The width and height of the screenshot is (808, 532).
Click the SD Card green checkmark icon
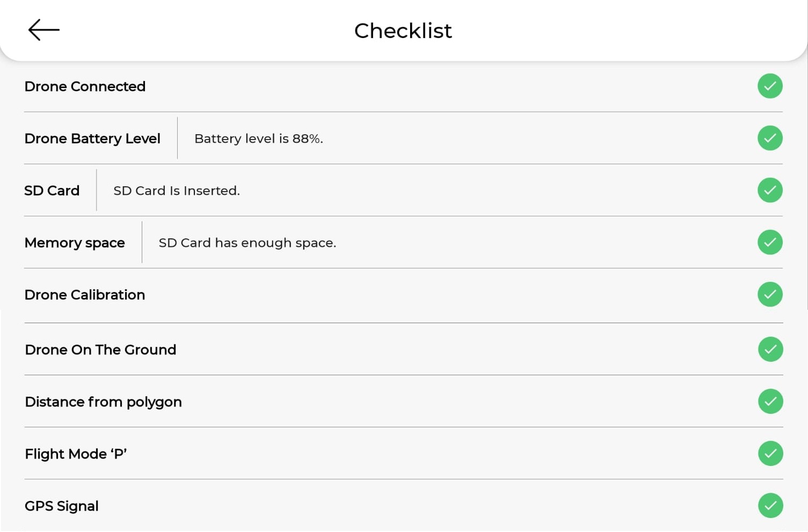pos(770,190)
